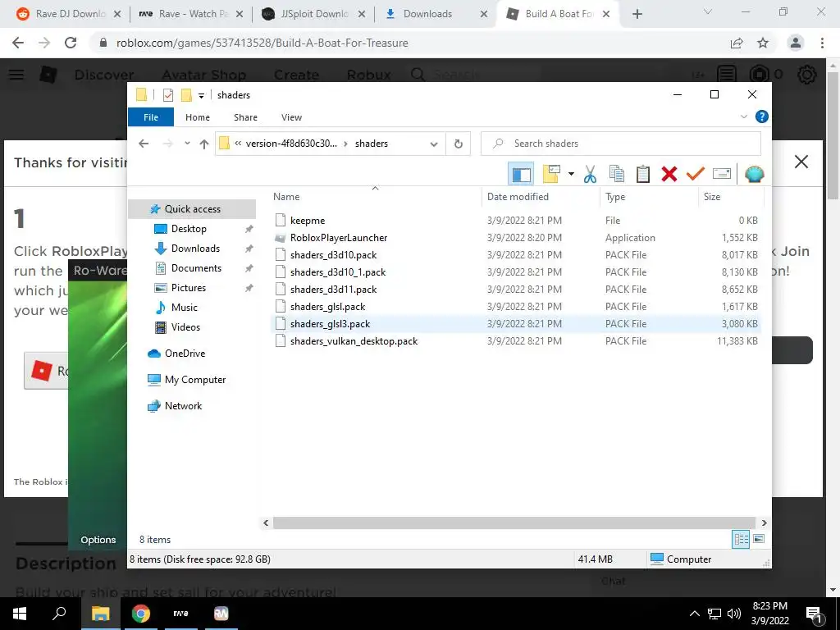Screen dimensions: 840x630
Task: Select Videos in navigation pane
Action: click(185, 327)
